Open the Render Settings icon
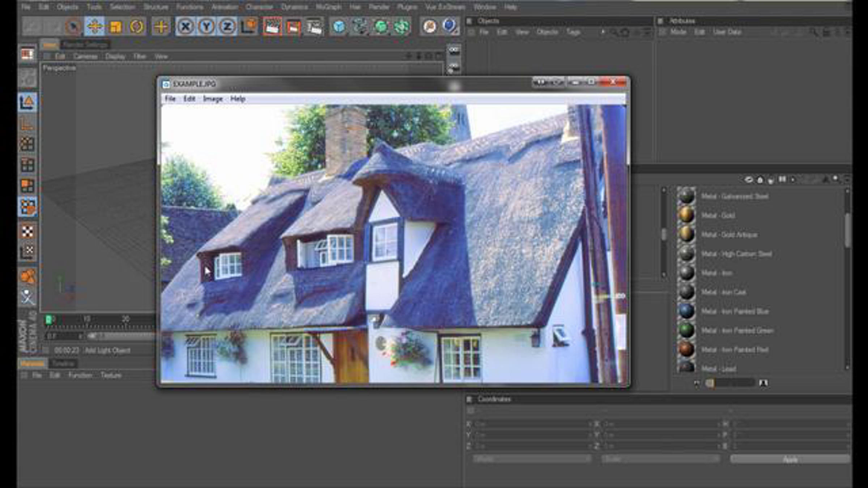Viewport: 868px width, 488px height. tap(314, 26)
